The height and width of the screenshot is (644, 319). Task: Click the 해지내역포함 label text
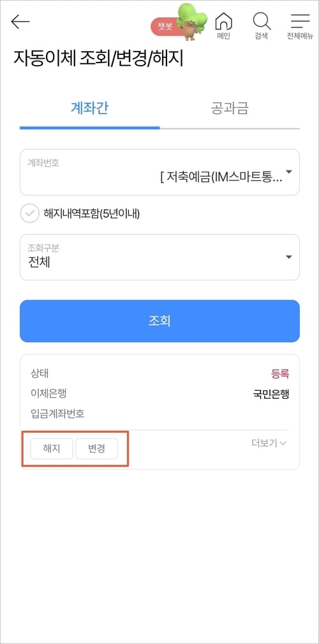click(92, 214)
